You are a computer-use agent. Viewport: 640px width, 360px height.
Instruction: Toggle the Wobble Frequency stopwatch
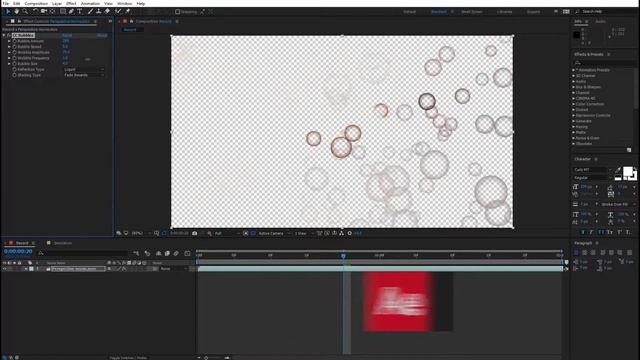pos(14,58)
